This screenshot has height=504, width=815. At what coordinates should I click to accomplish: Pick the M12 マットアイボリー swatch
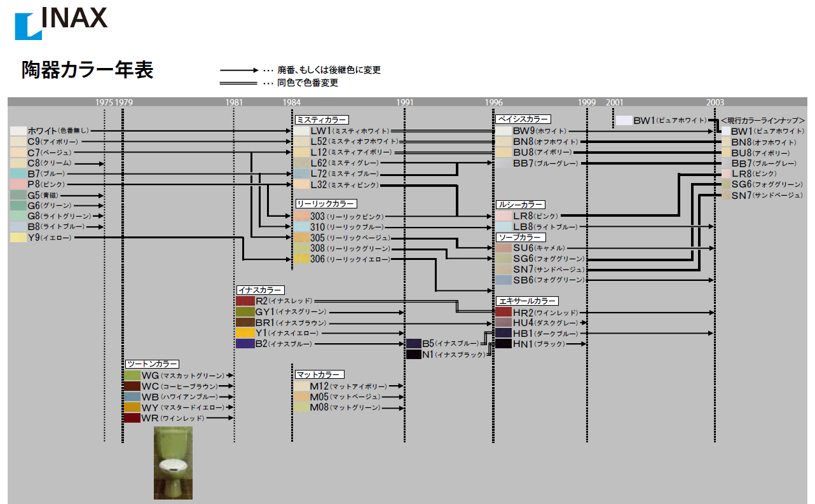(x=301, y=386)
